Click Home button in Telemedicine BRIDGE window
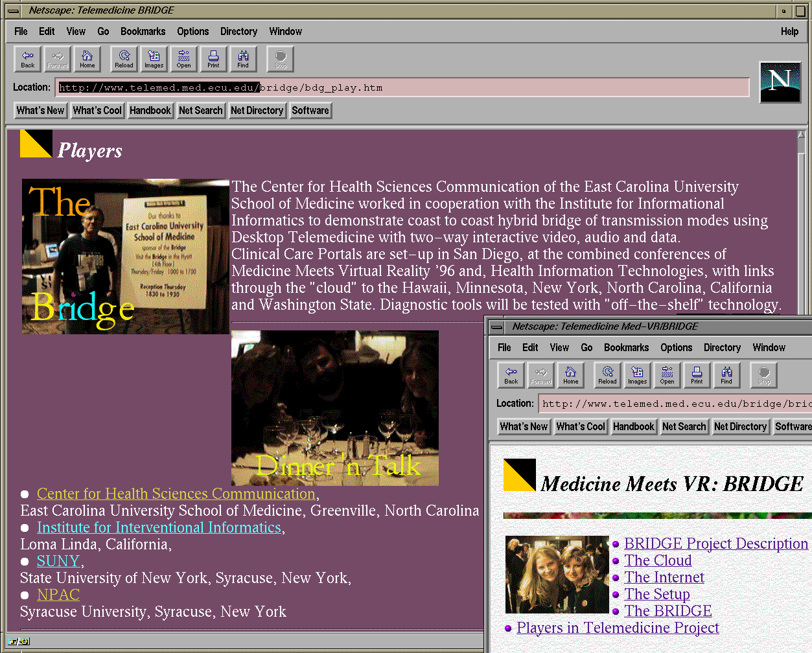 [x=87, y=59]
